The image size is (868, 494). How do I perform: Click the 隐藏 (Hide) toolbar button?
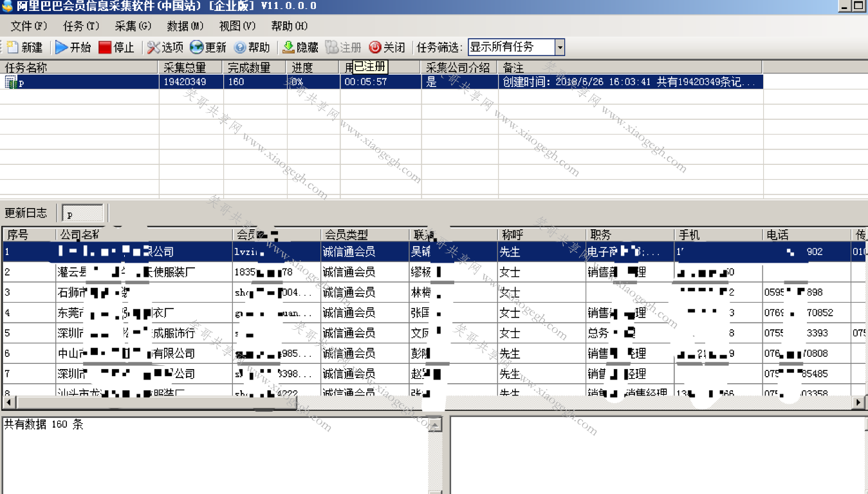[300, 47]
